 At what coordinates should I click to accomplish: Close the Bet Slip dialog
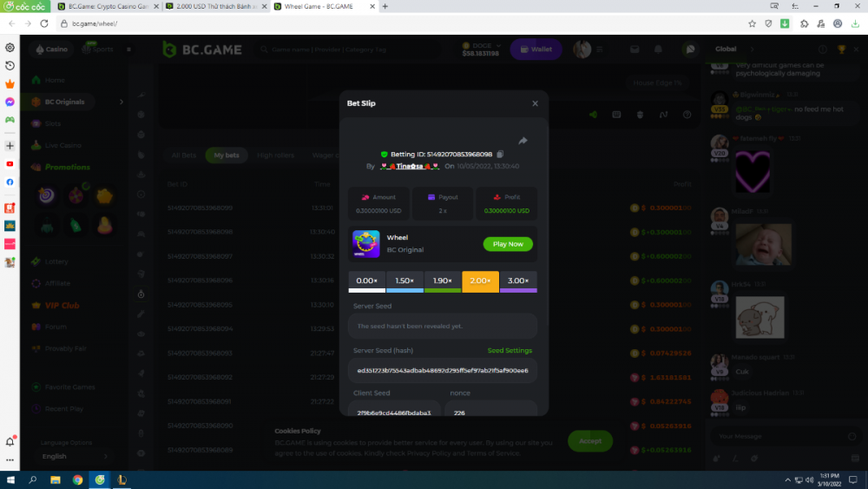click(x=535, y=103)
